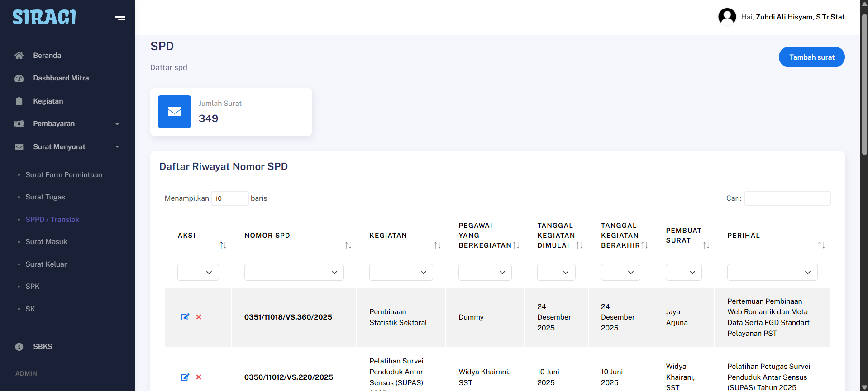Expand the Pembayaran sidebar menu
Viewport: 868px width, 391px height.
[x=67, y=124]
